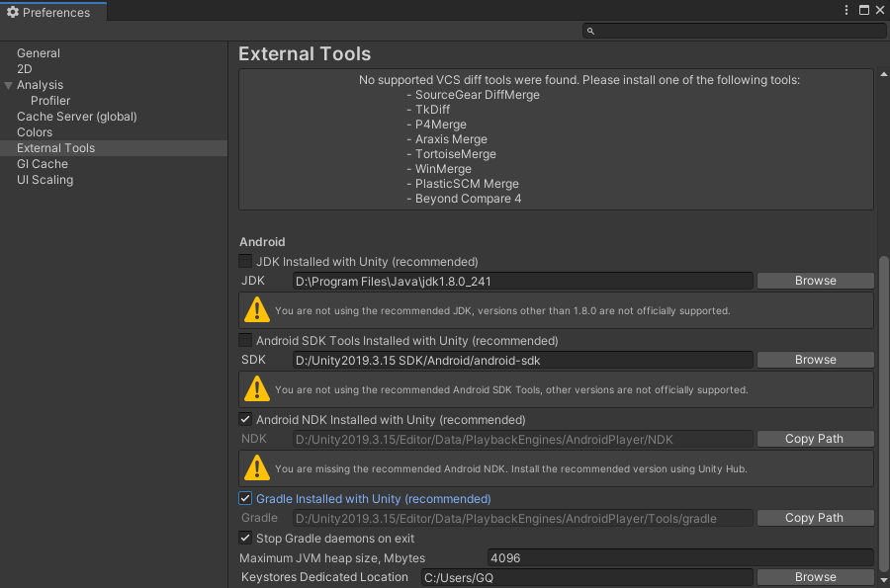Copy the NDK installation path
The image size is (890, 588).
pyautogui.click(x=814, y=438)
